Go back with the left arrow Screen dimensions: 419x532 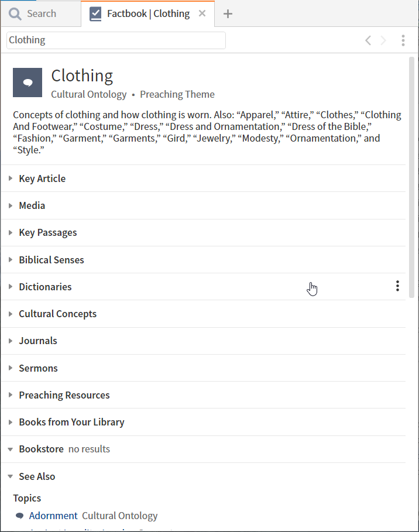coord(368,40)
